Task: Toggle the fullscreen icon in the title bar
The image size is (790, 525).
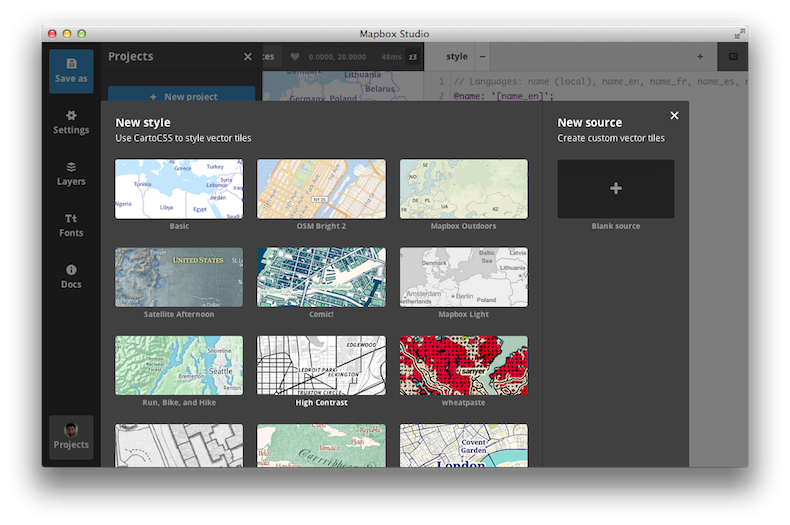Action: (x=739, y=34)
